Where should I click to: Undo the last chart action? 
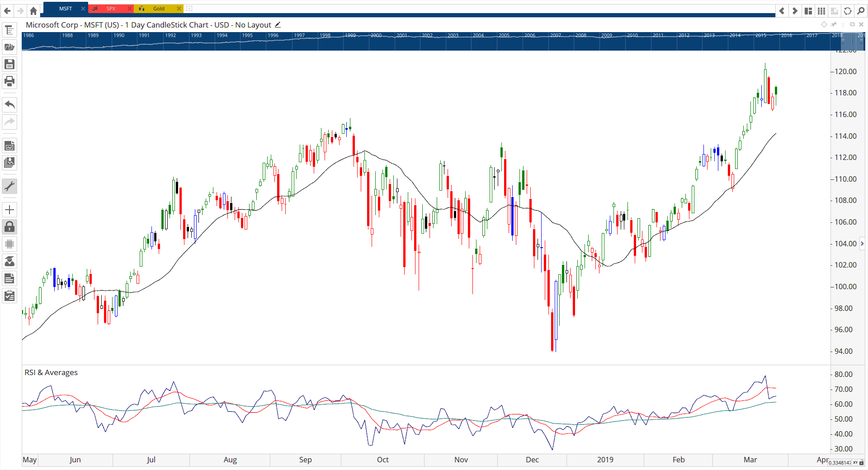pos(9,105)
